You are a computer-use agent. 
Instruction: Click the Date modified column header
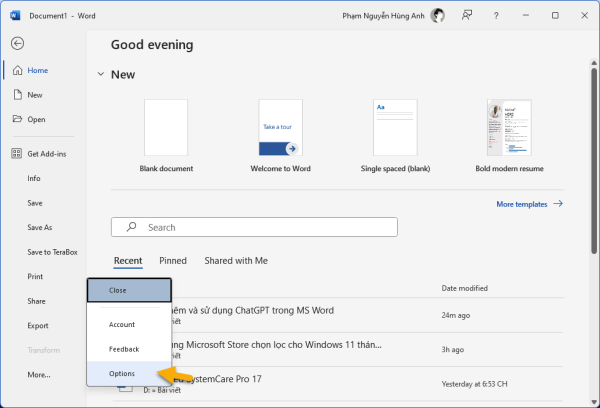coord(465,288)
